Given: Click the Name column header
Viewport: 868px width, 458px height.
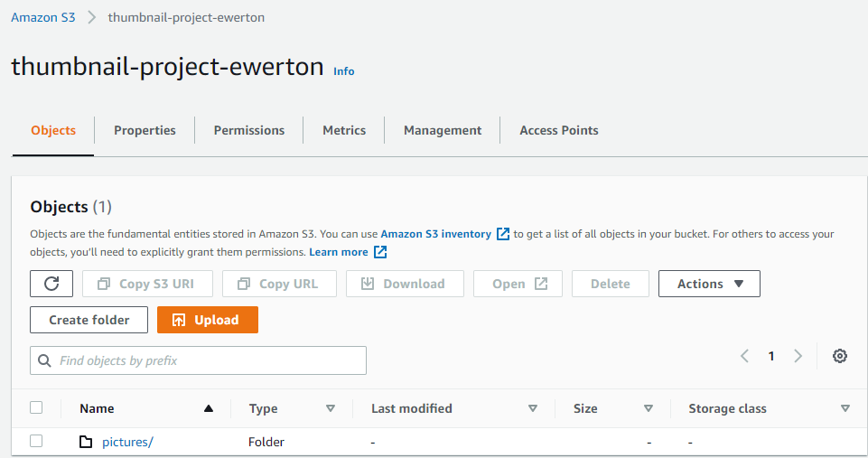Looking at the screenshot, I should coord(97,408).
